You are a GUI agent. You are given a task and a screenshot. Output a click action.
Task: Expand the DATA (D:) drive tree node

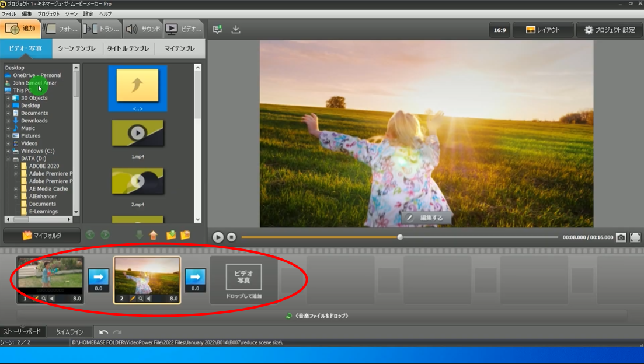pyautogui.click(x=8, y=159)
